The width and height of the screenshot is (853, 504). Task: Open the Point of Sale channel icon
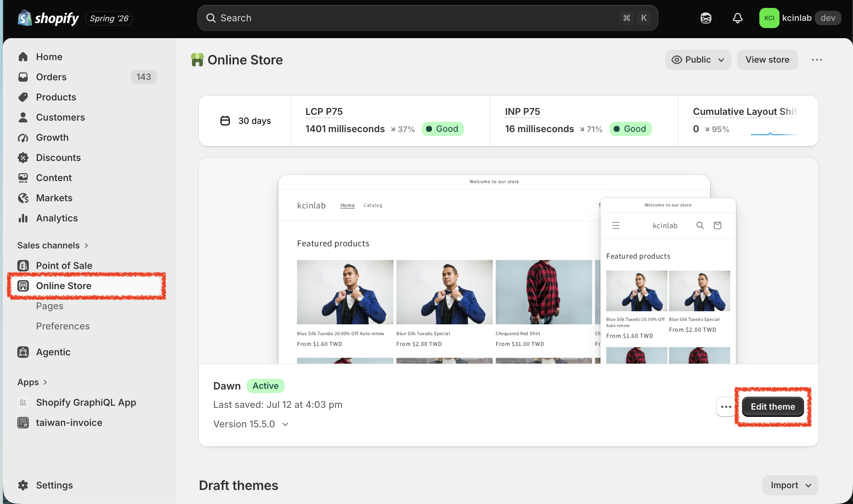click(23, 266)
